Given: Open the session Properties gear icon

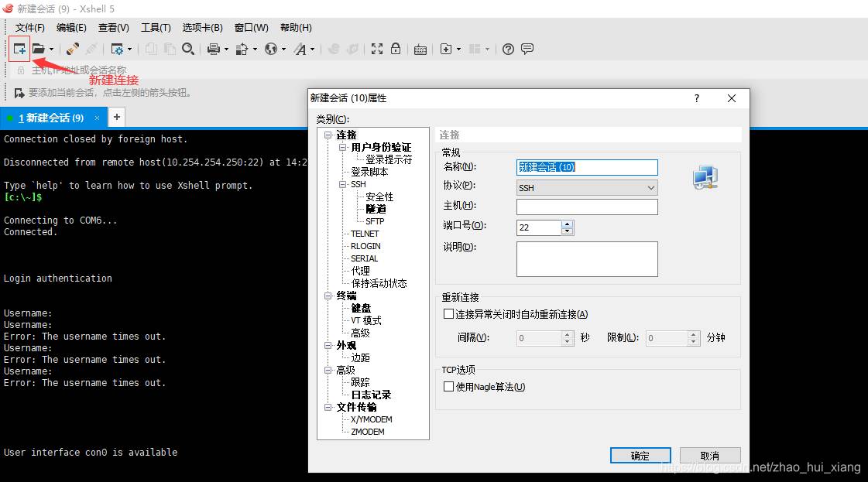Looking at the screenshot, I should [x=117, y=50].
